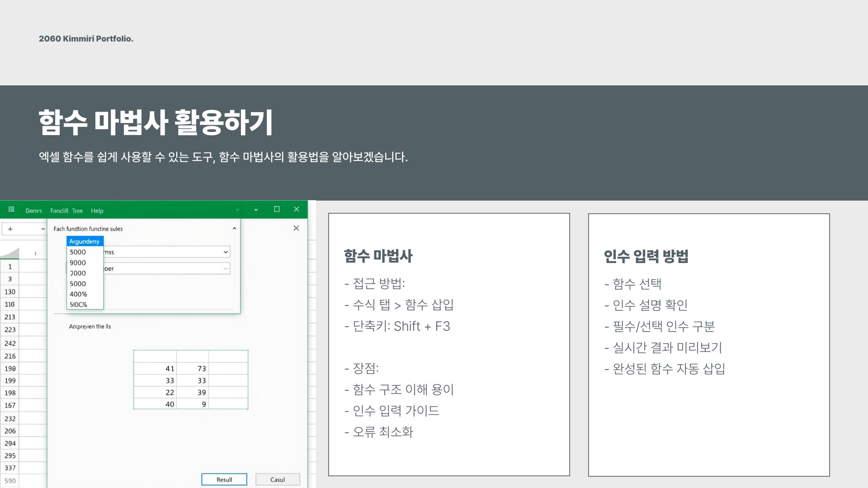Viewport: 868px width, 488px height.
Task: Click the plus icon in the name box
Action: click(10, 229)
